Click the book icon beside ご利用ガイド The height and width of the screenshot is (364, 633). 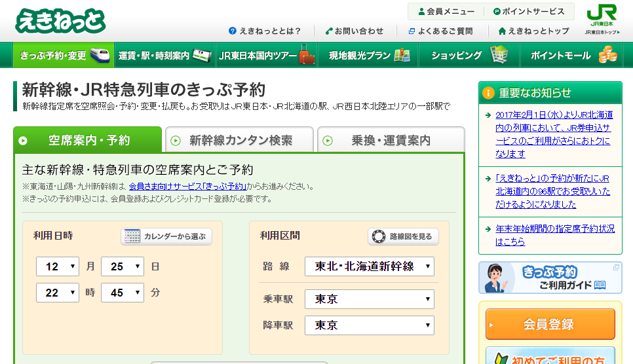[600, 285]
